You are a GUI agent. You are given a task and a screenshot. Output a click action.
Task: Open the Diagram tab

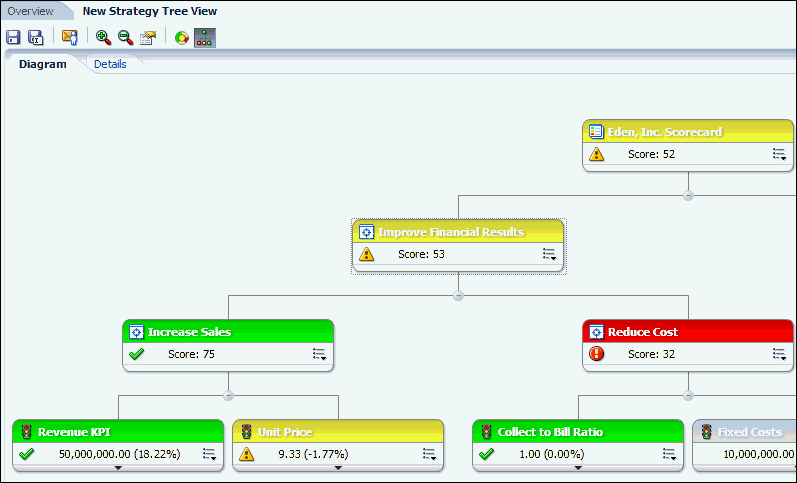click(x=43, y=64)
